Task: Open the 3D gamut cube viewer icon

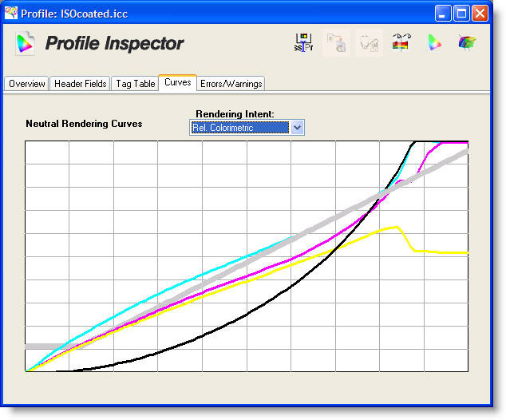Action: [x=467, y=43]
